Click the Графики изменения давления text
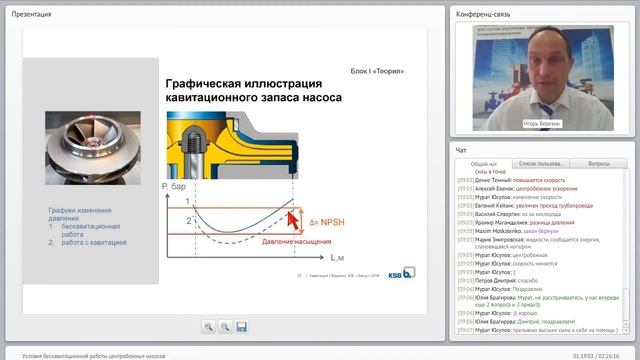 point(80,214)
